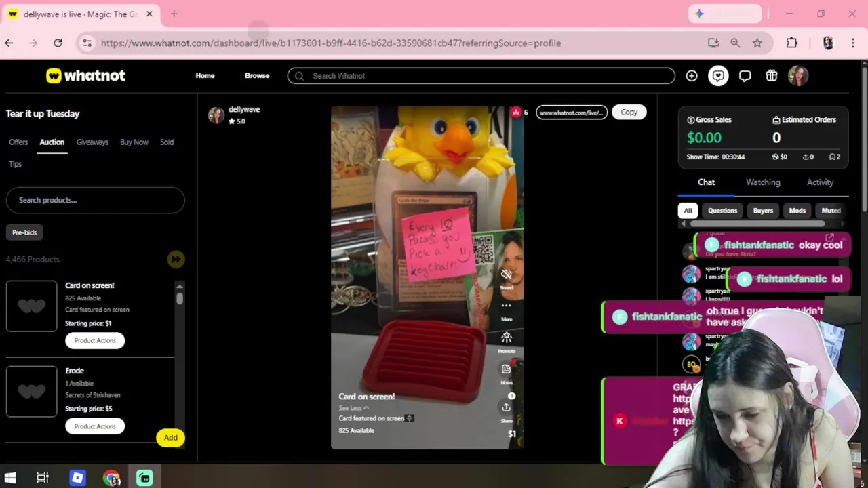This screenshot has height=488, width=868.
Task: Bookmark this page with star icon
Action: (x=757, y=43)
